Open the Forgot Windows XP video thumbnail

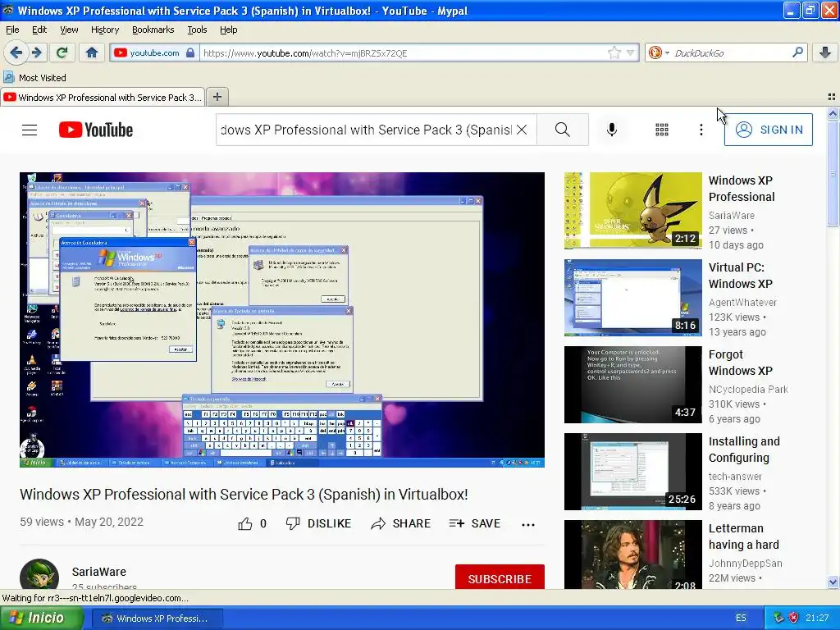click(632, 385)
